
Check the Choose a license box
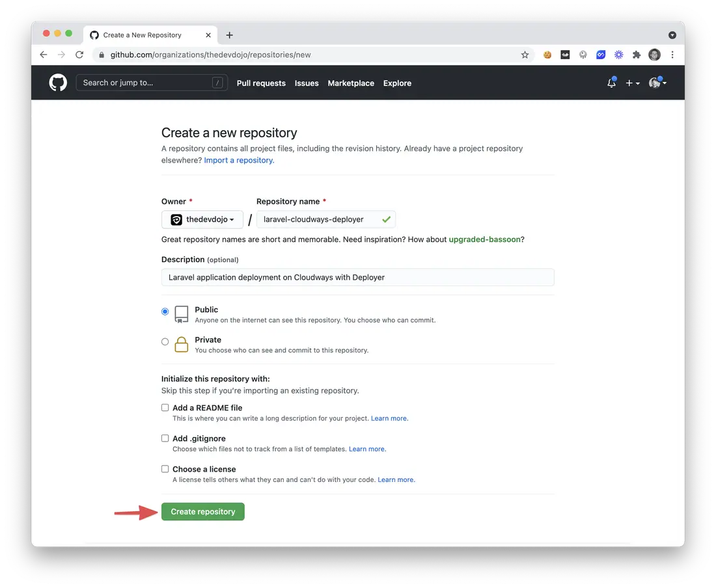(165, 469)
